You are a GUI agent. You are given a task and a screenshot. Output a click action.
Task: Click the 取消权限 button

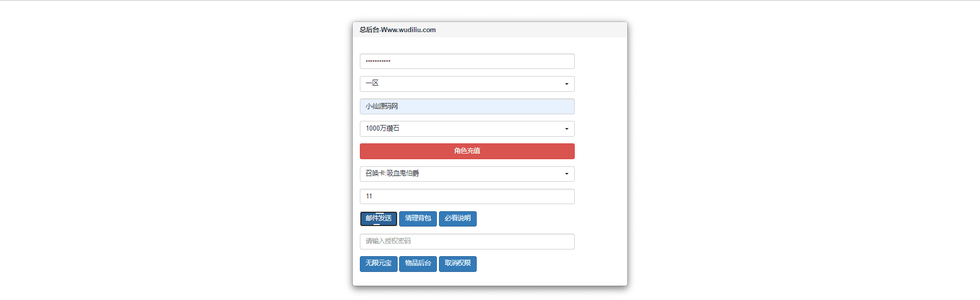(458, 264)
